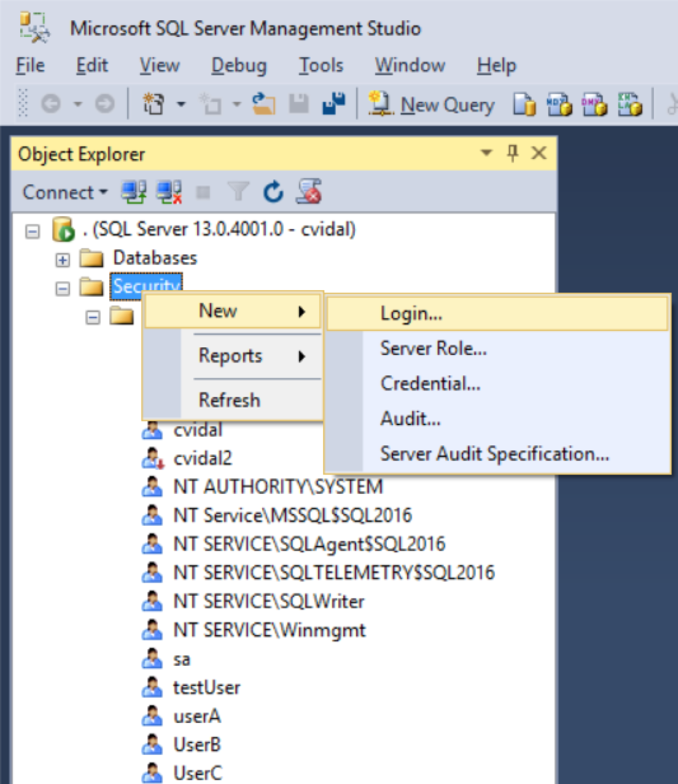Close the Object Explorer panel

pyautogui.click(x=539, y=154)
